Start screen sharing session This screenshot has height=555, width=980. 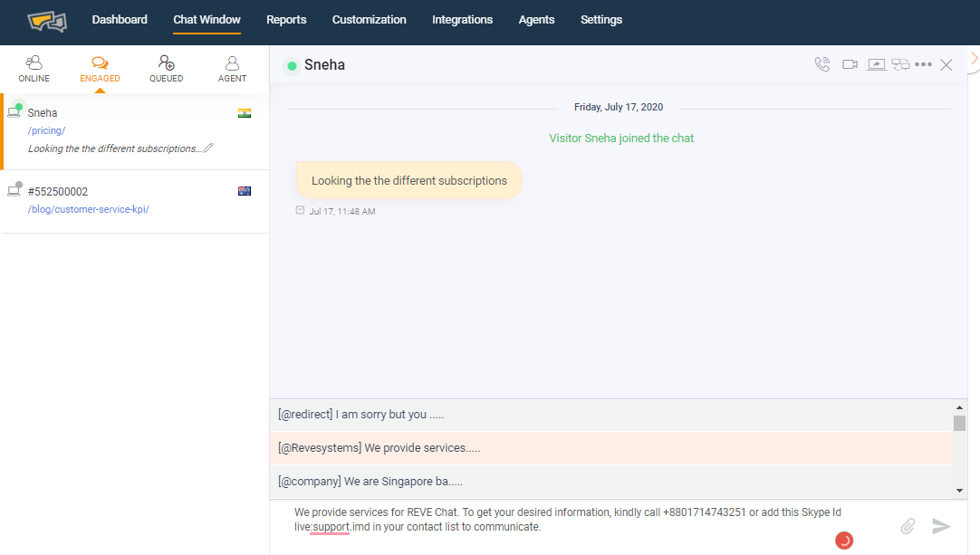[876, 64]
